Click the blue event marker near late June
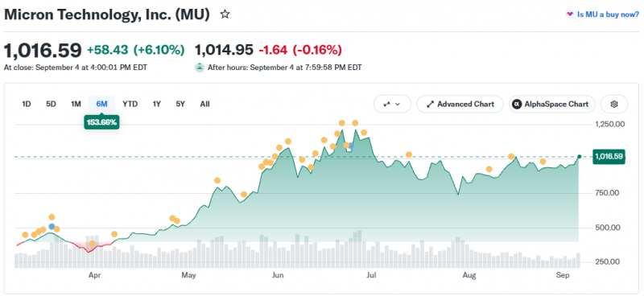 pyautogui.click(x=351, y=146)
